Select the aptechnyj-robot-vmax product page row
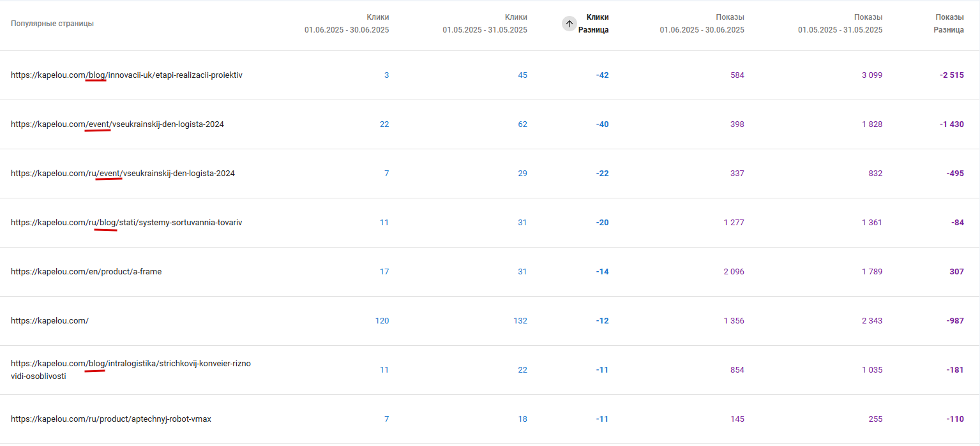Screen dimensions: 980x446 [x=490, y=419]
